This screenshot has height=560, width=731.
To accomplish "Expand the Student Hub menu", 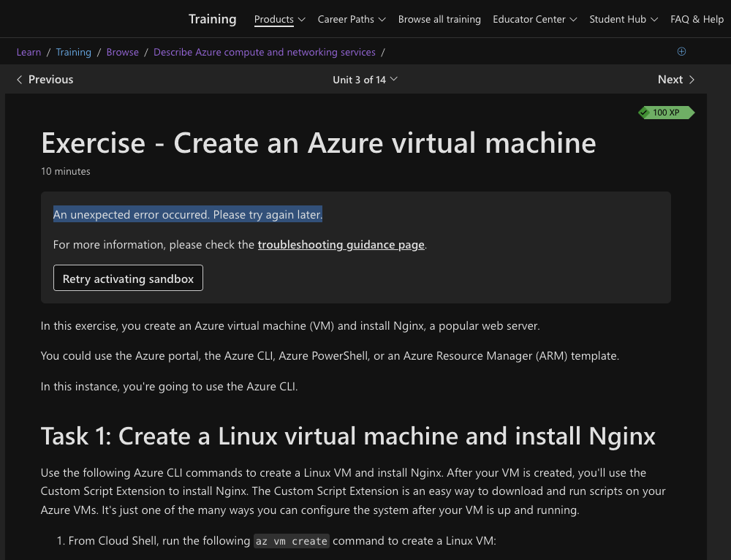I will pos(624,19).
